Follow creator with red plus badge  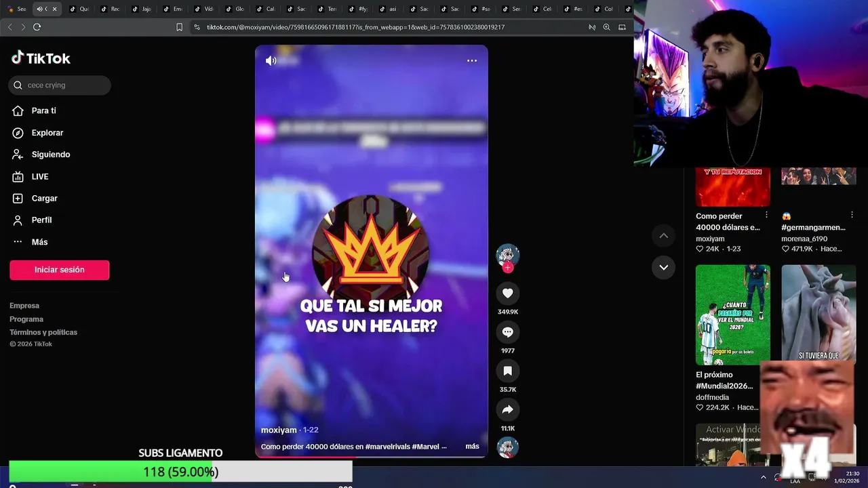[508, 268]
